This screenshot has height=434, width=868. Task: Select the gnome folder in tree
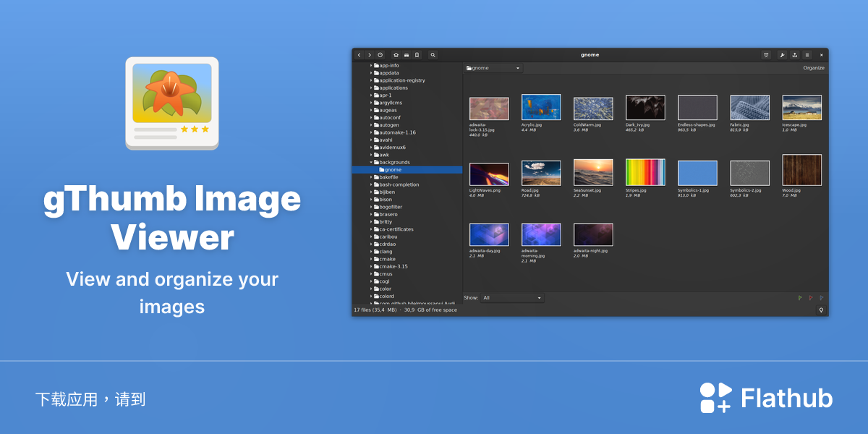pos(407,170)
